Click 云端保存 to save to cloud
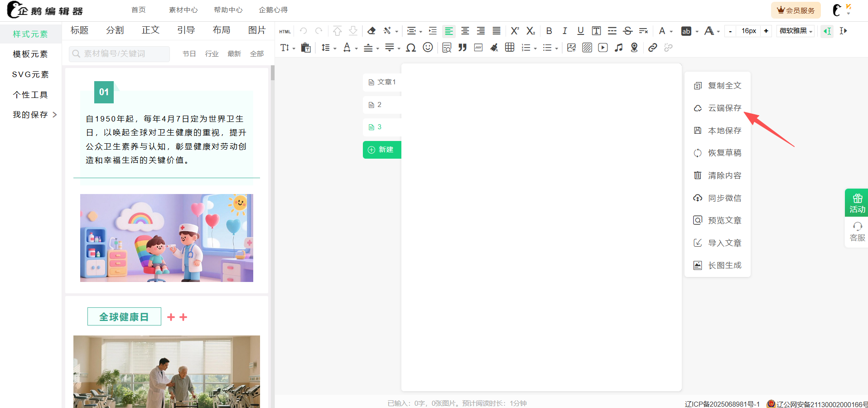This screenshot has width=868, height=408. (724, 108)
